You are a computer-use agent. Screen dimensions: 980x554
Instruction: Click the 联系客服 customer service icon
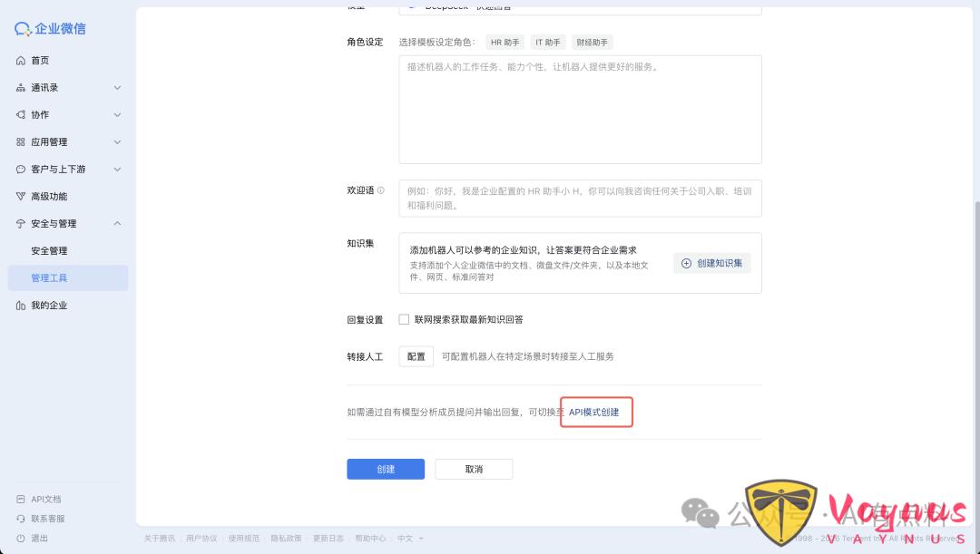pyautogui.click(x=23, y=518)
